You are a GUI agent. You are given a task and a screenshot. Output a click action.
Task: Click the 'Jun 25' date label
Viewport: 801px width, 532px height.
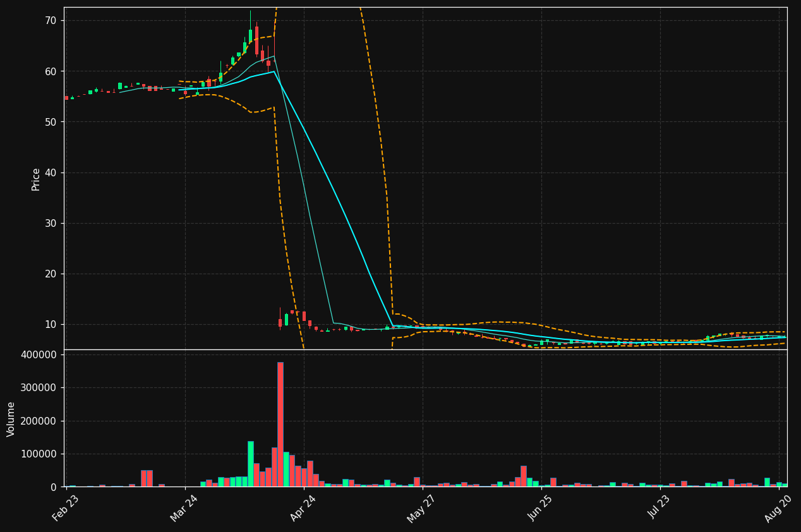[x=541, y=508]
